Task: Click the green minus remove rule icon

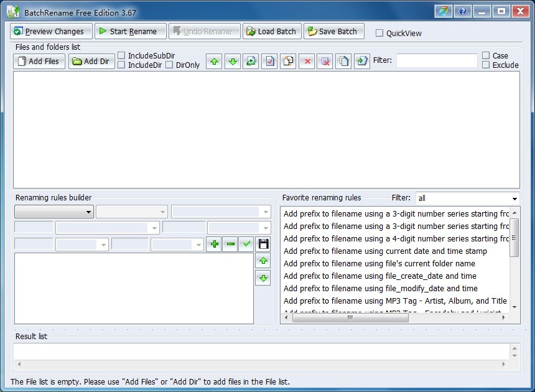Action: coord(230,244)
